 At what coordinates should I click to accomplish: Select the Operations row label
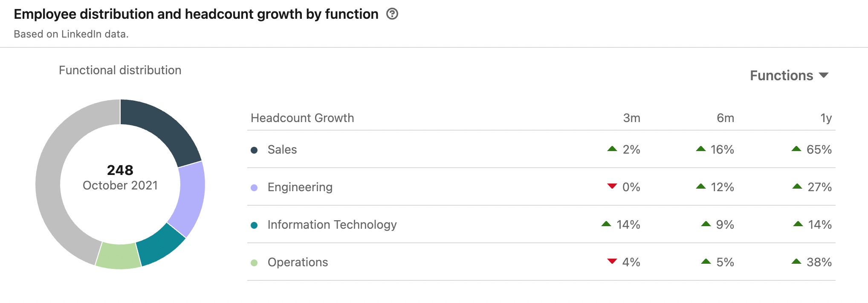[298, 262]
